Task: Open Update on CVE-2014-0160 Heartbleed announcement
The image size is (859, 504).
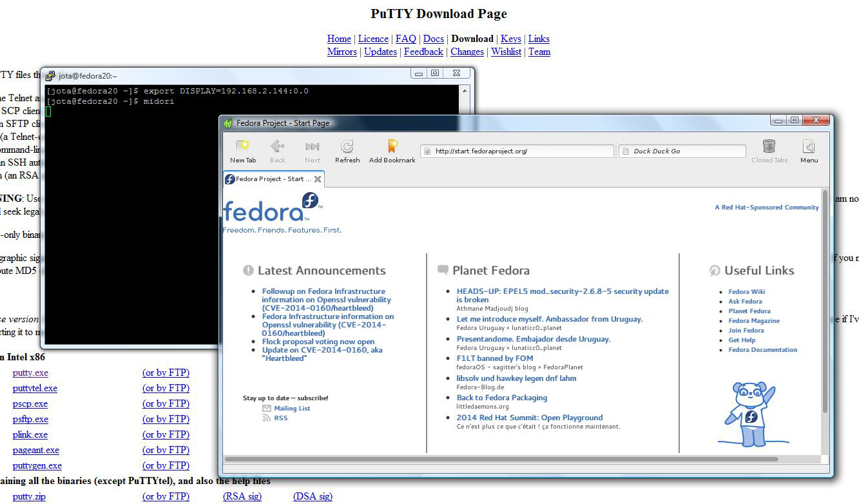Action: click(322, 354)
